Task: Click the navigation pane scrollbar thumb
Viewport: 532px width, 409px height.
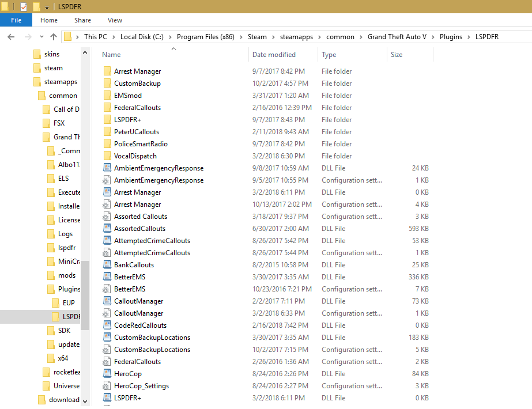Action: click(x=85, y=295)
